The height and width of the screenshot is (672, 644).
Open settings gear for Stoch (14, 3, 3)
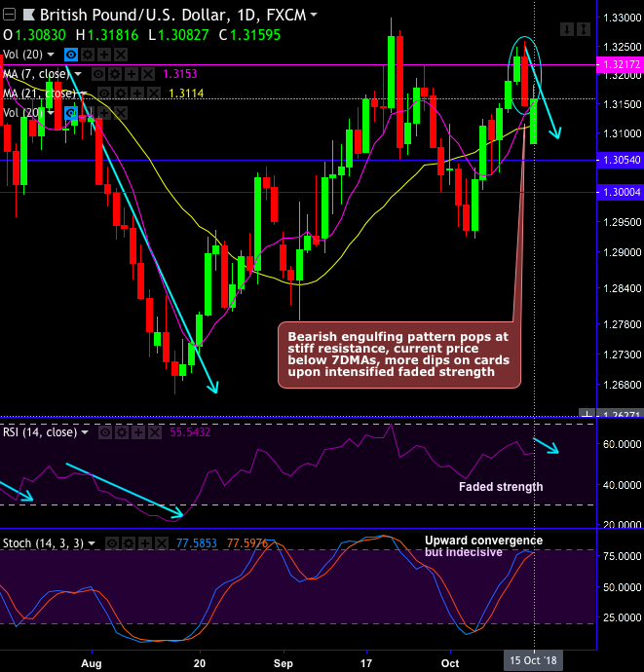[x=129, y=543]
